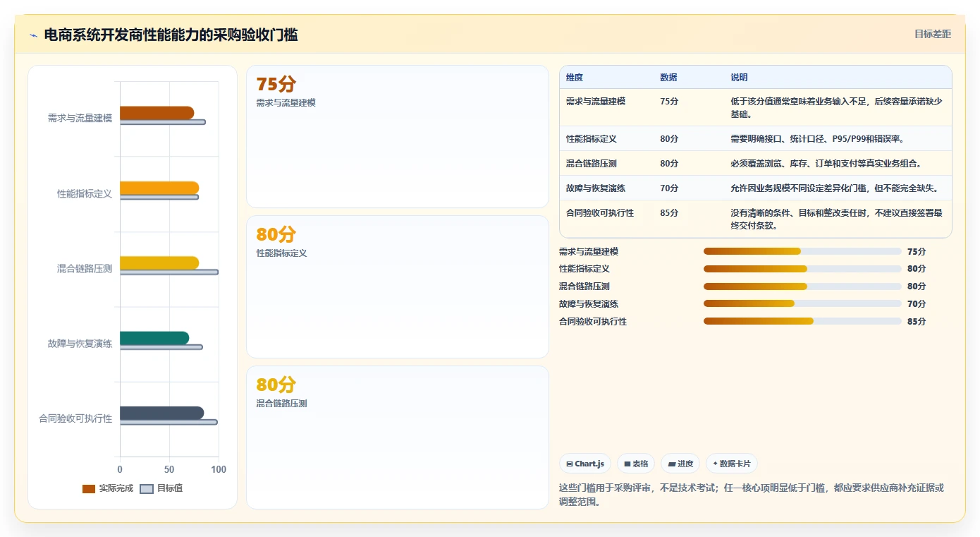Viewport: 980px width, 537px height.
Task: Click the note about 差异化门槛
Action: point(834,188)
